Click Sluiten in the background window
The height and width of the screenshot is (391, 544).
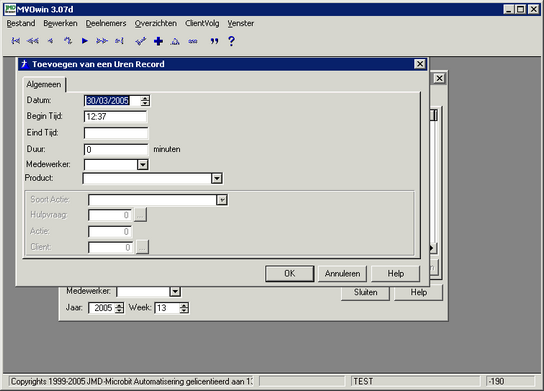point(365,292)
